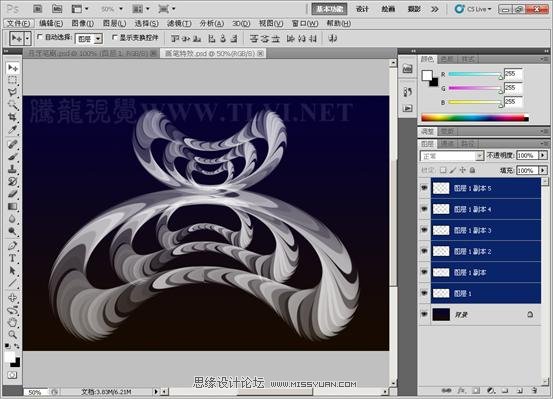553x399 pixels.
Task: Click the G value input field
Action: [x=513, y=87]
